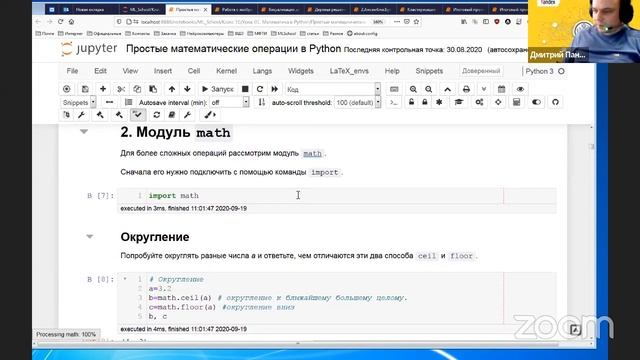Paste cells below icon
This screenshot has height=360, width=640.
pos(153,89)
